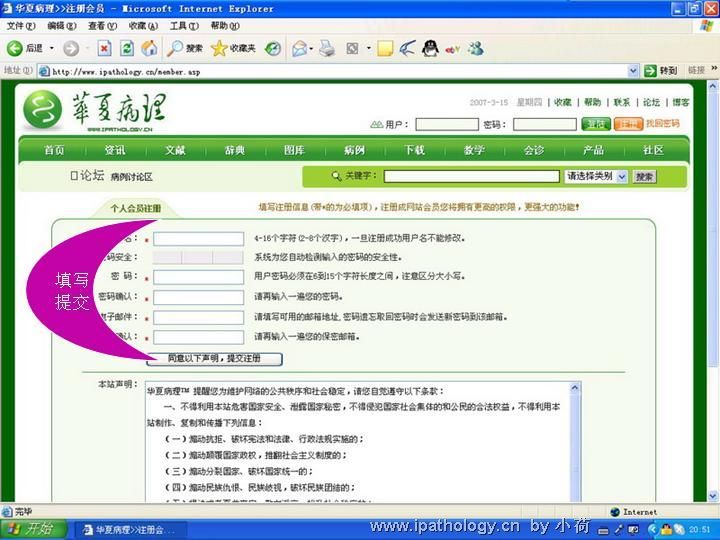Click the QQ penguin toolbar icon
Screen dimensions: 720x540
pos(430,48)
